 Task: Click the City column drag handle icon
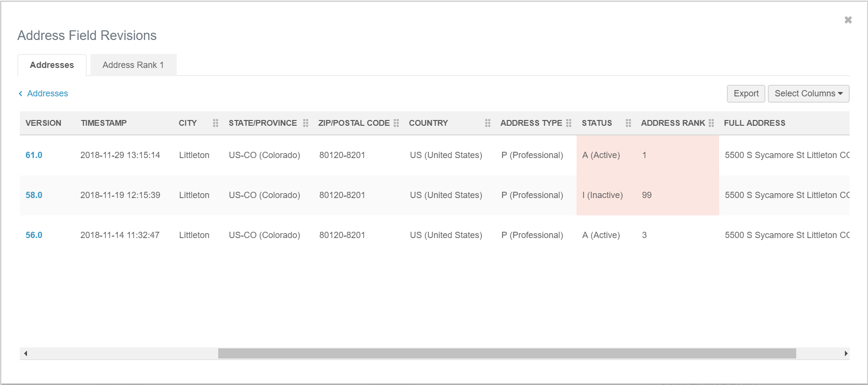215,123
